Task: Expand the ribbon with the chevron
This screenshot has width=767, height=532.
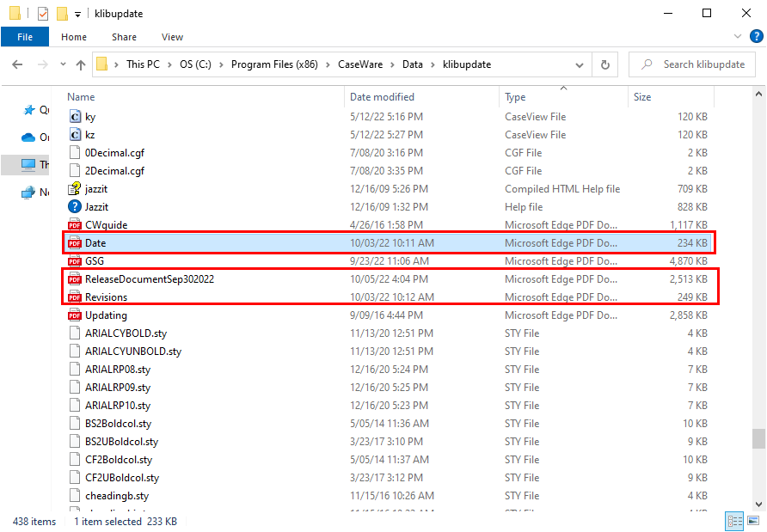Action: coord(738,37)
